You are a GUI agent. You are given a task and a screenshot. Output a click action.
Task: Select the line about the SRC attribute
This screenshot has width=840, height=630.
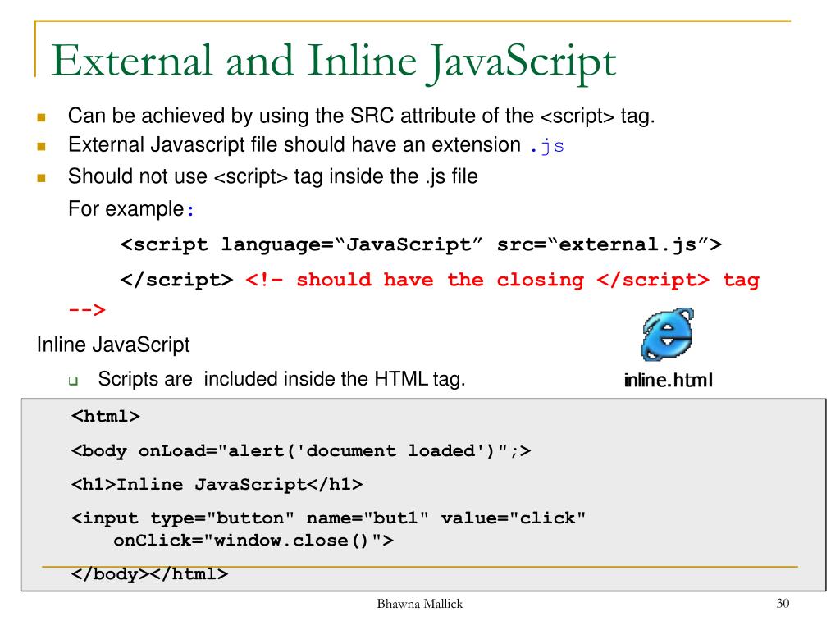[x=361, y=116]
